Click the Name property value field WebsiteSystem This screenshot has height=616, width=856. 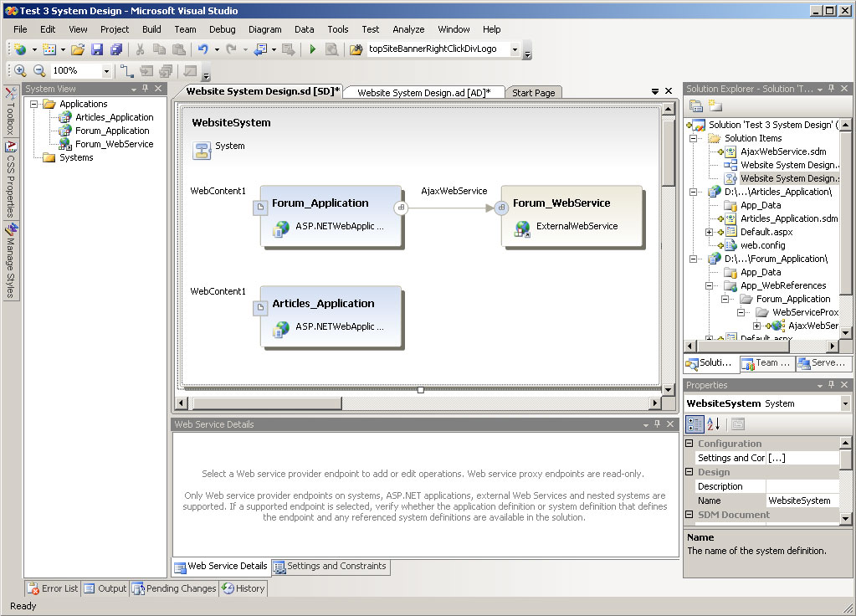(x=802, y=501)
